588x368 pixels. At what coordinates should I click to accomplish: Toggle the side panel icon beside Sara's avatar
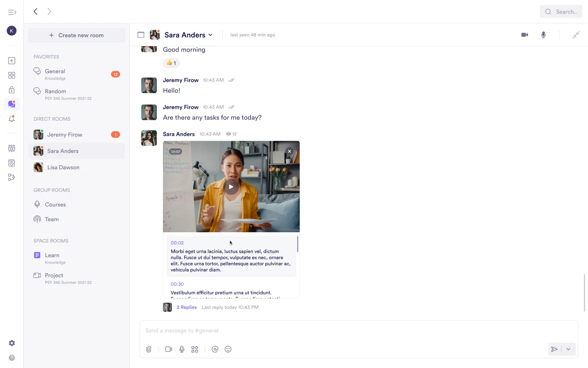point(141,35)
